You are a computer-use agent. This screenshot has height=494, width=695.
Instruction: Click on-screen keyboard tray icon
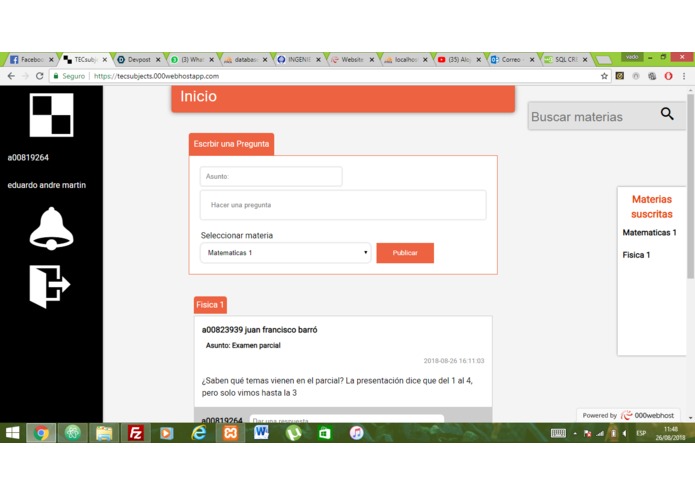558,433
